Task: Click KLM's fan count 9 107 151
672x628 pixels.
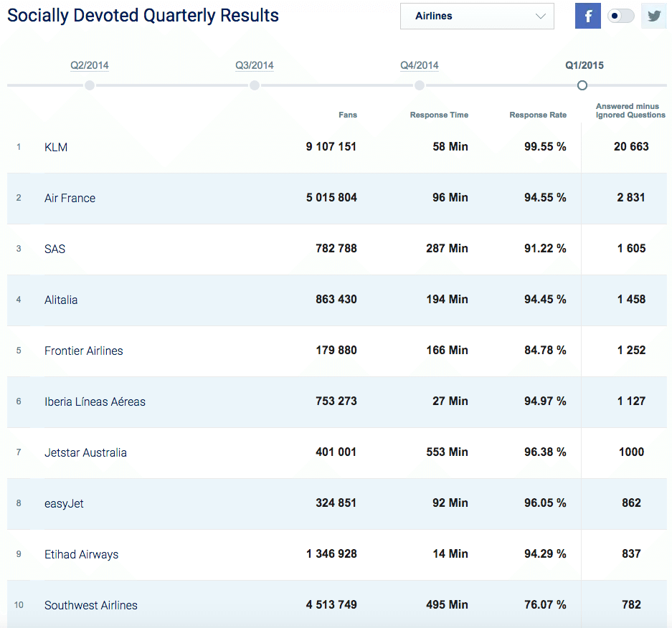Action: tap(331, 146)
